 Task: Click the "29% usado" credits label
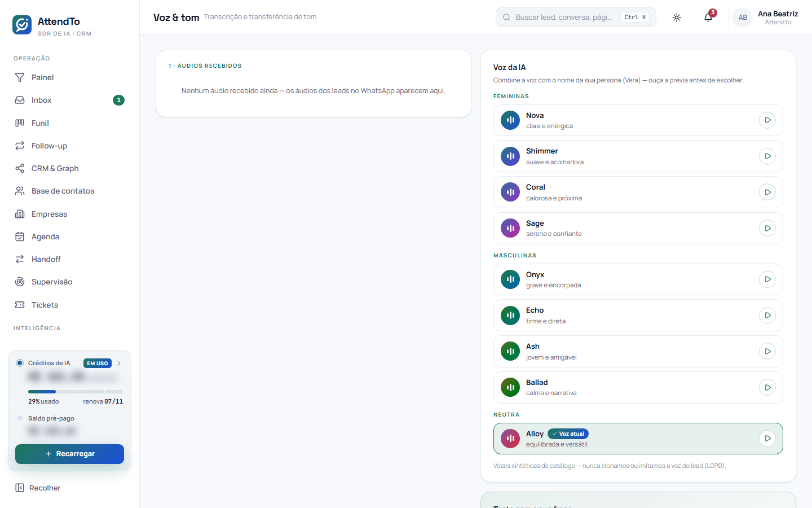[43, 401]
